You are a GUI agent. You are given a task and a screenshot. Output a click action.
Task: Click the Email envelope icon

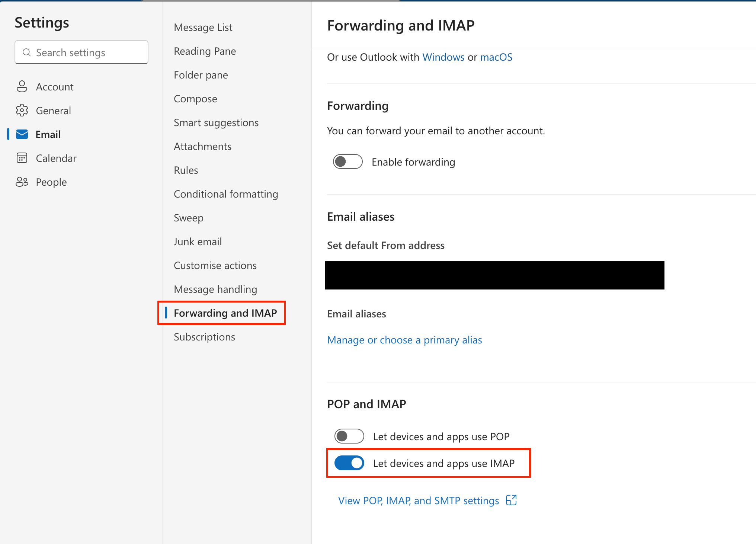click(x=22, y=134)
